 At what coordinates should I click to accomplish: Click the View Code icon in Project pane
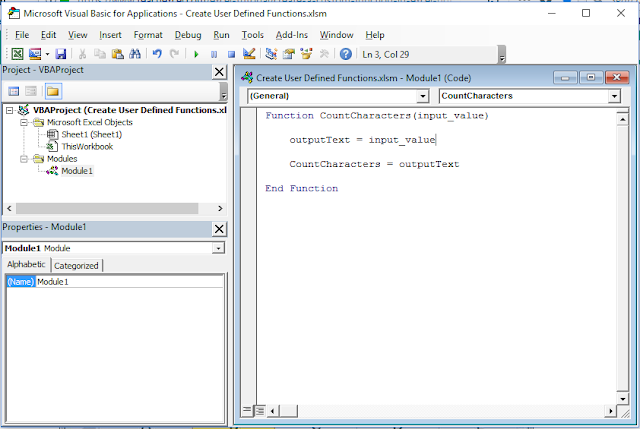pyautogui.click(x=14, y=91)
